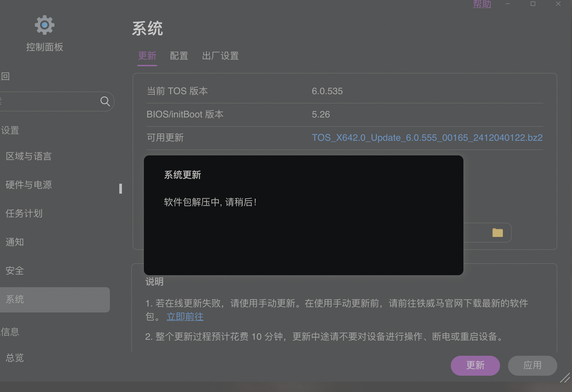
Task: Follow the 立即前往 link
Action: [x=185, y=317]
